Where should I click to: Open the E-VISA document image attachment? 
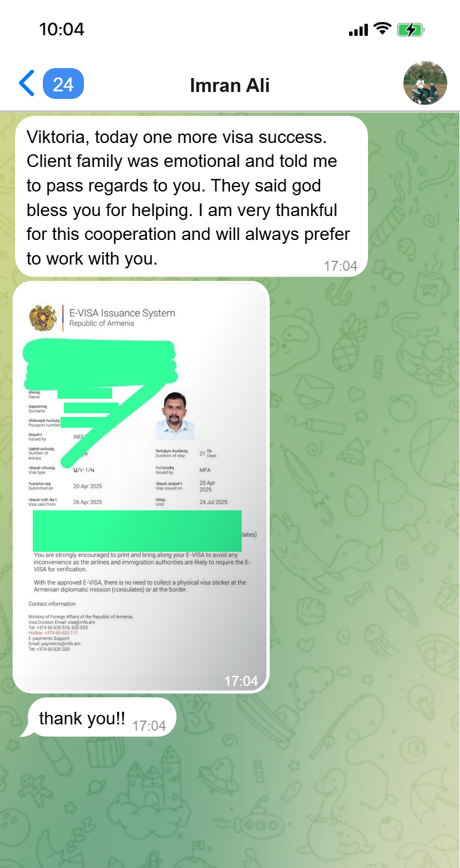coord(141,486)
